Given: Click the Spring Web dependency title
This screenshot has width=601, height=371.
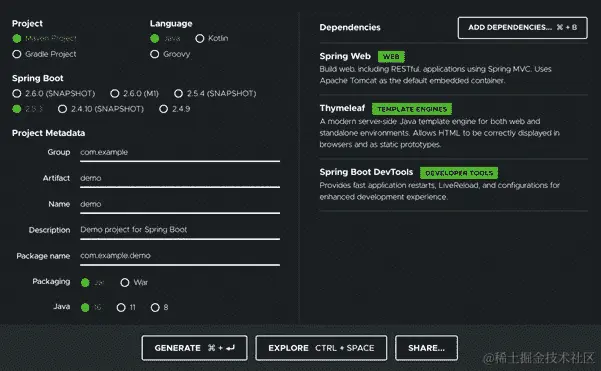Looking at the screenshot, I should [345, 56].
